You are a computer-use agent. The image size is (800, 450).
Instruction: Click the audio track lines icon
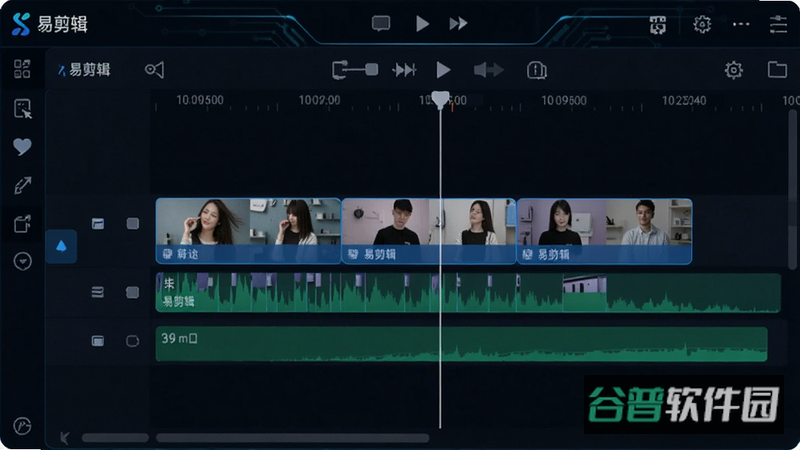[x=97, y=292]
